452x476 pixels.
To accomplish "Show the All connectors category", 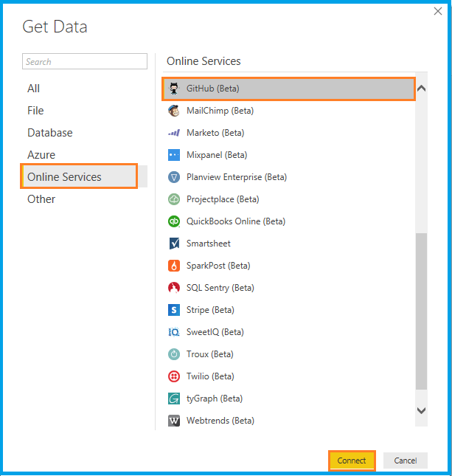I will pyautogui.click(x=34, y=89).
